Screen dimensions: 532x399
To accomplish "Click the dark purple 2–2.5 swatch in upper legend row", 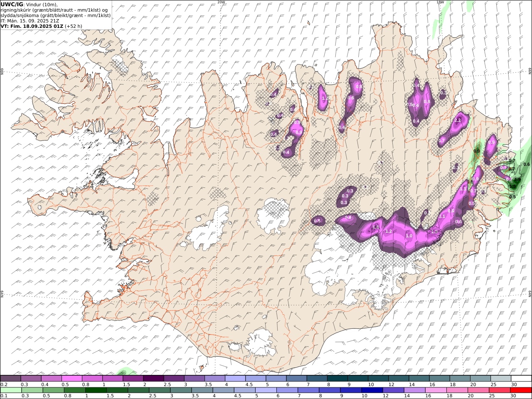I will (153, 378).
